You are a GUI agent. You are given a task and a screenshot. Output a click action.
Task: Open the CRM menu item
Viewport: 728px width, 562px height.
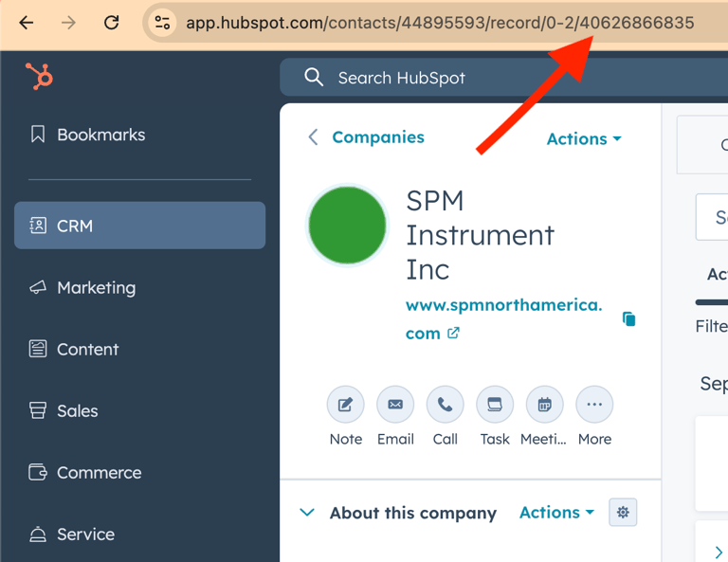139,226
